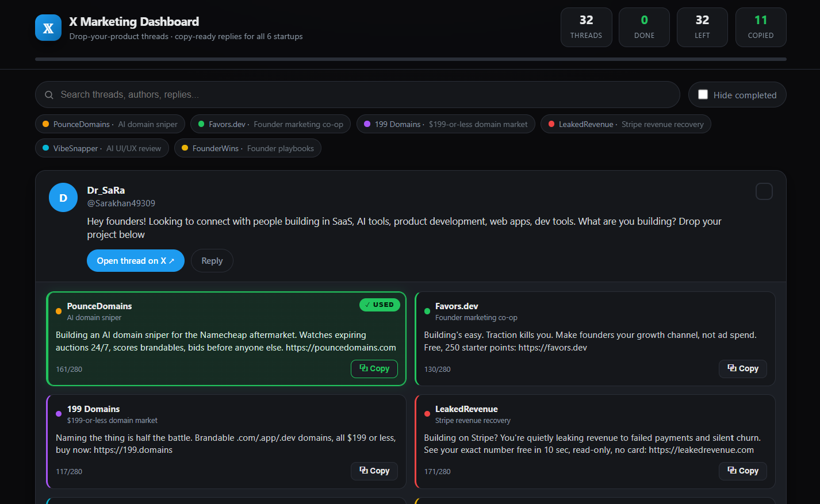Click the orange dot on PounceDomains chip

(46, 124)
